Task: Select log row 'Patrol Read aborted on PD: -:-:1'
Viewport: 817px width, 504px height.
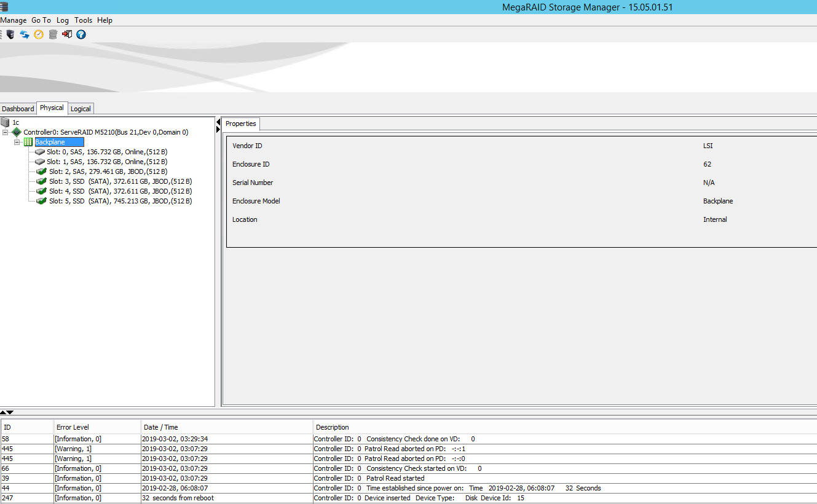Action: click(408, 449)
